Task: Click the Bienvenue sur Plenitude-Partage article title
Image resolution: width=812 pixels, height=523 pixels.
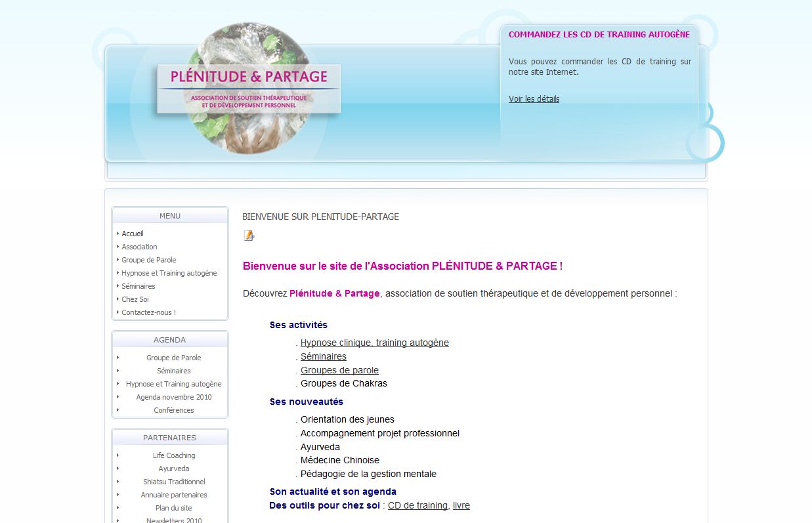Action: pos(320,217)
